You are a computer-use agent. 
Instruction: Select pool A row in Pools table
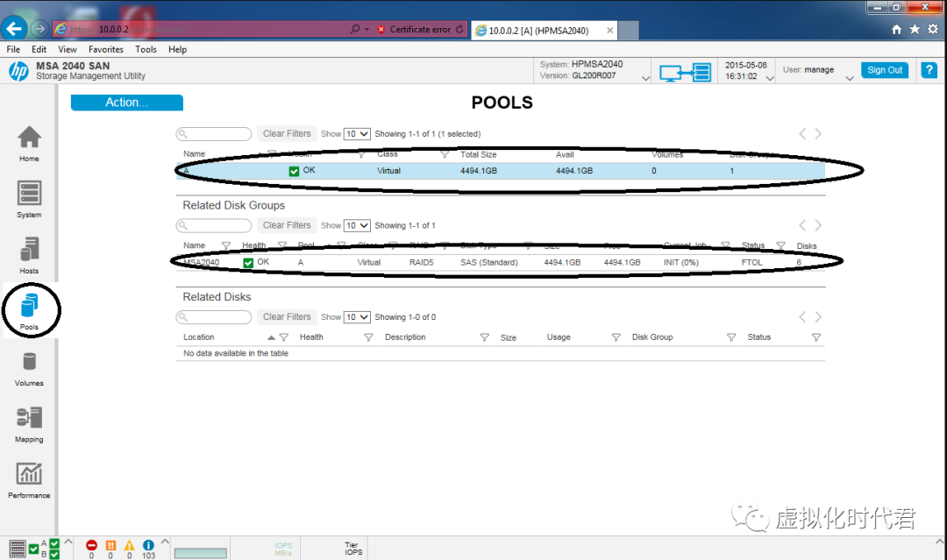tap(500, 171)
